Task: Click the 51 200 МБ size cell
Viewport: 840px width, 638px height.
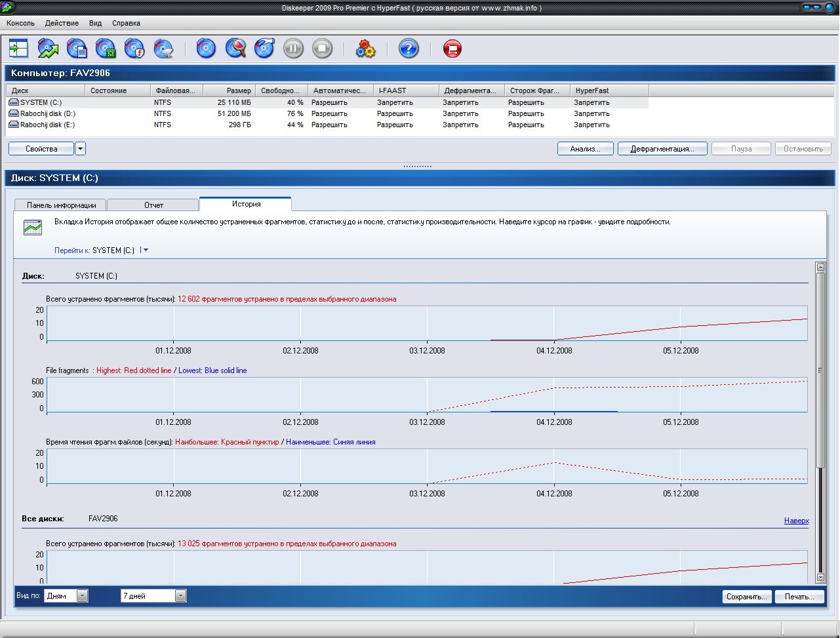Action: tap(234, 113)
